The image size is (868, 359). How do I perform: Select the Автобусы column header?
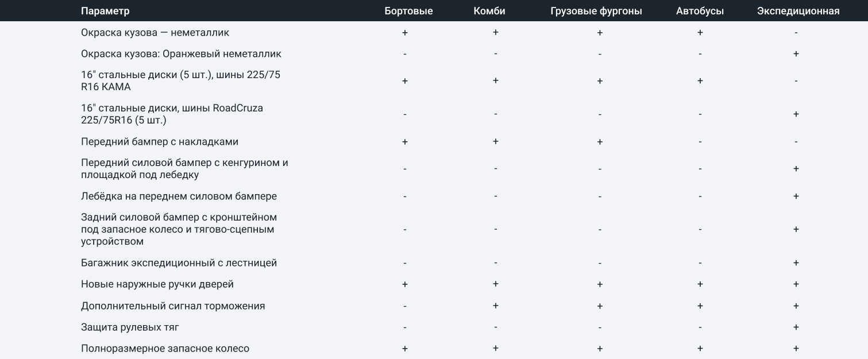pos(700,11)
